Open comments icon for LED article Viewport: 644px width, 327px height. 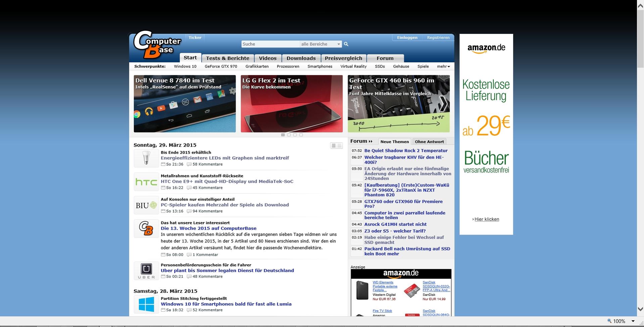tap(189, 164)
